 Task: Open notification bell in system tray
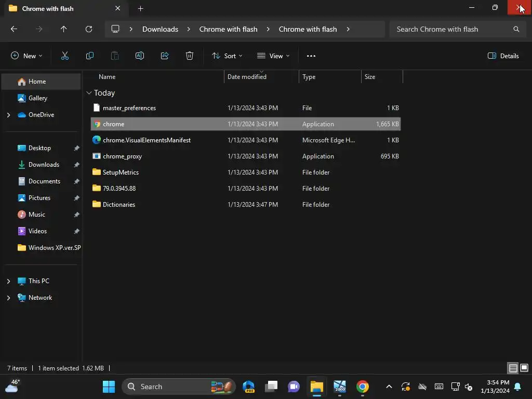pos(518,387)
